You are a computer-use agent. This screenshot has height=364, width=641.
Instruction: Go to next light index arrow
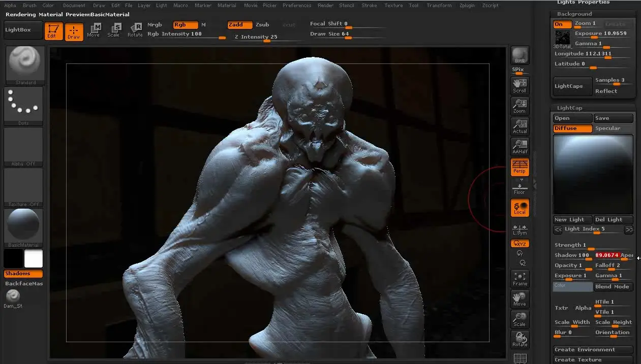(629, 229)
